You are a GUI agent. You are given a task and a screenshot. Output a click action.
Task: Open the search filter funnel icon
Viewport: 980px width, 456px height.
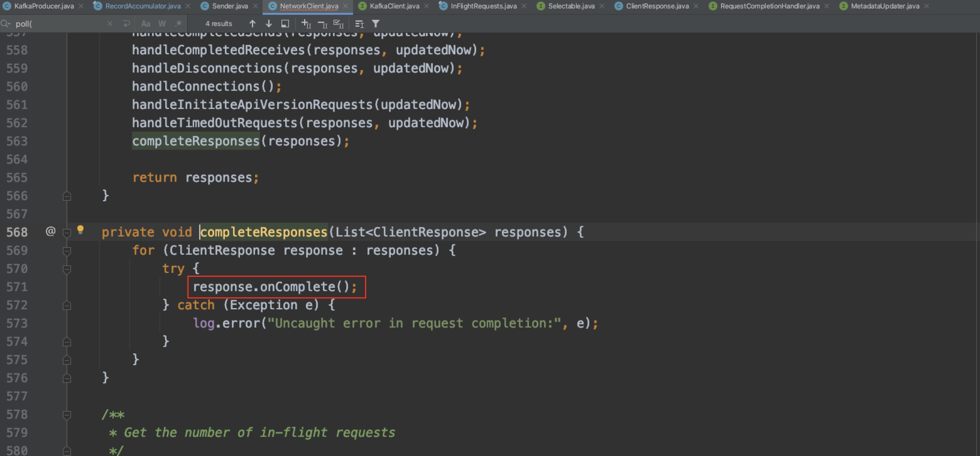(375, 24)
